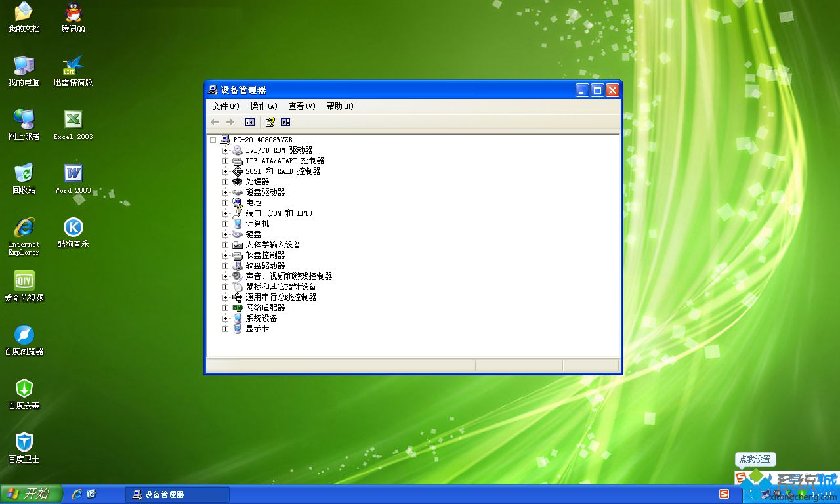
Task: Select the 系统设备 tree label
Action: pos(261,318)
